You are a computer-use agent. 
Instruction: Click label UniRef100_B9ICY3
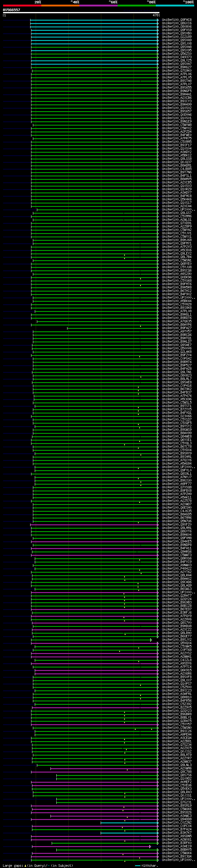coord(177,101)
